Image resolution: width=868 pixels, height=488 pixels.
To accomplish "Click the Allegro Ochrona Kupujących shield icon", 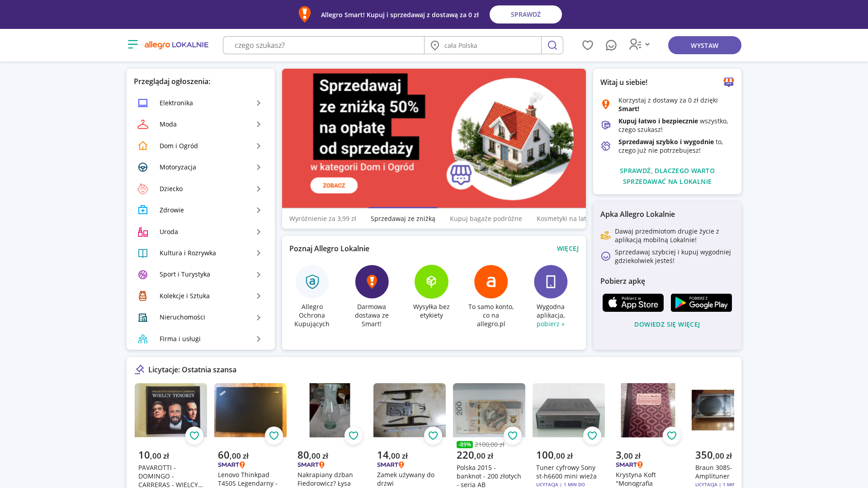I will tap(312, 282).
